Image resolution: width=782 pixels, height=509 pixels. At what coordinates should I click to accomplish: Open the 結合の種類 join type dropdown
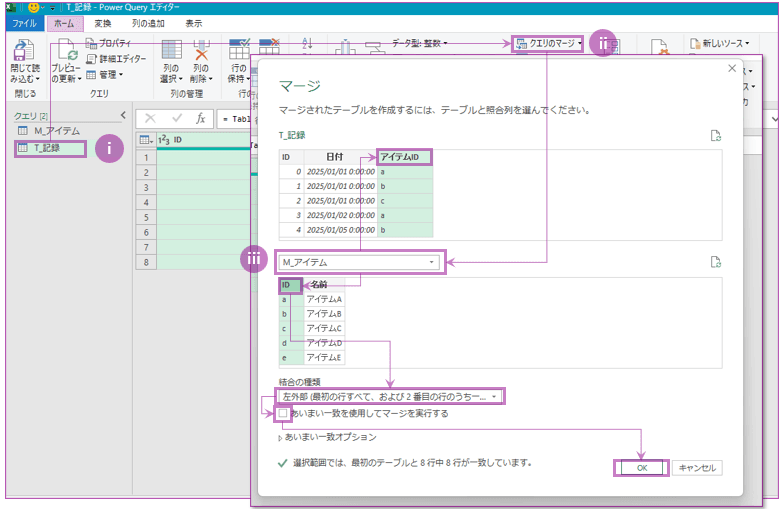pos(391,397)
